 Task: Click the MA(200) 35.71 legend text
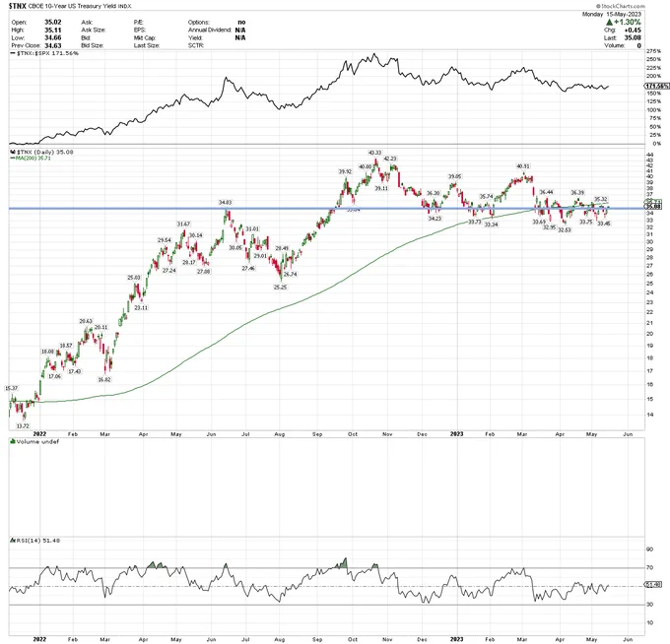(x=33, y=158)
